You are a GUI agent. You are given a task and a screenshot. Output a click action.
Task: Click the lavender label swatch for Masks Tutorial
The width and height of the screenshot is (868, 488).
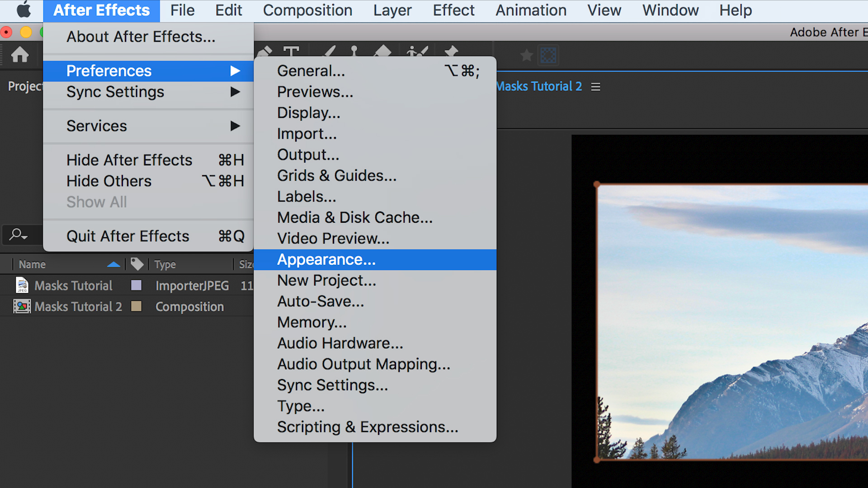coord(136,285)
